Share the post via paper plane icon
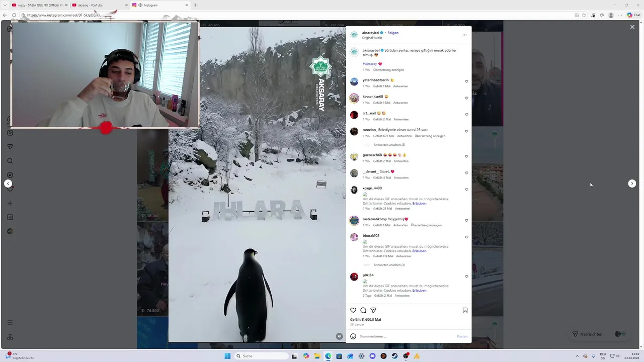The height and width of the screenshot is (362, 644). 373,310
